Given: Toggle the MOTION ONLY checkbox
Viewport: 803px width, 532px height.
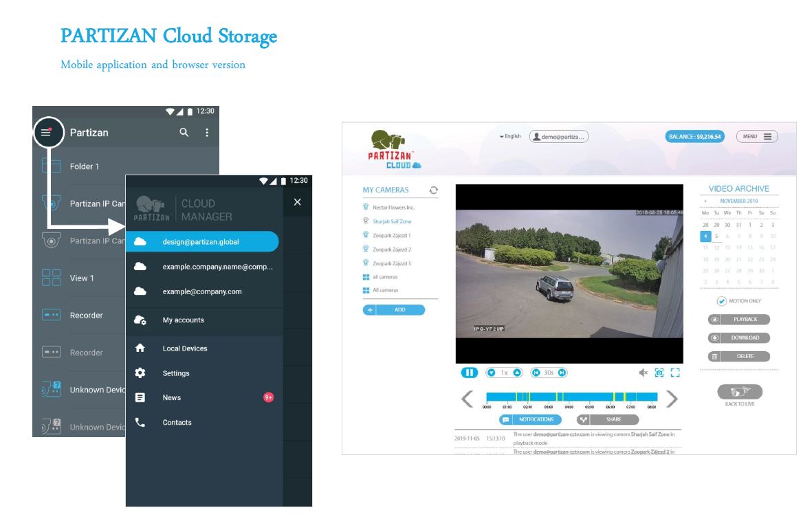Looking at the screenshot, I should 722,301.
